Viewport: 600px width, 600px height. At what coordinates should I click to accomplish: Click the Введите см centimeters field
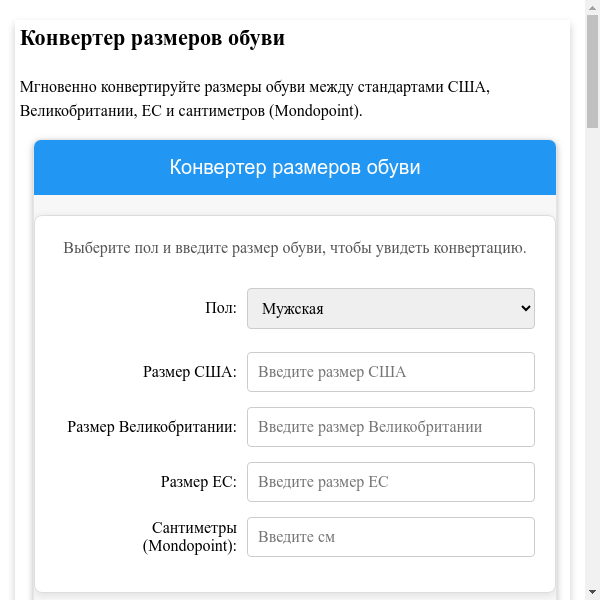pyautogui.click(x=390, y=537)
